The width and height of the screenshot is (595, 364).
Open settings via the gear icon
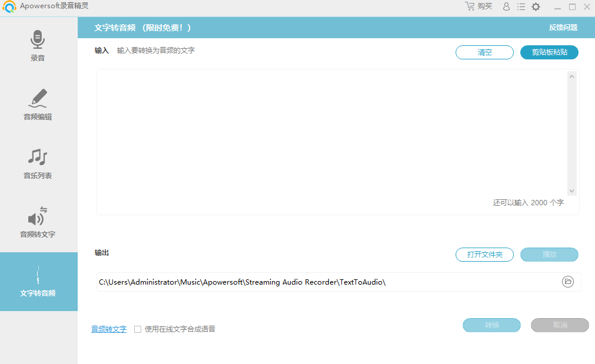point(536,6)
